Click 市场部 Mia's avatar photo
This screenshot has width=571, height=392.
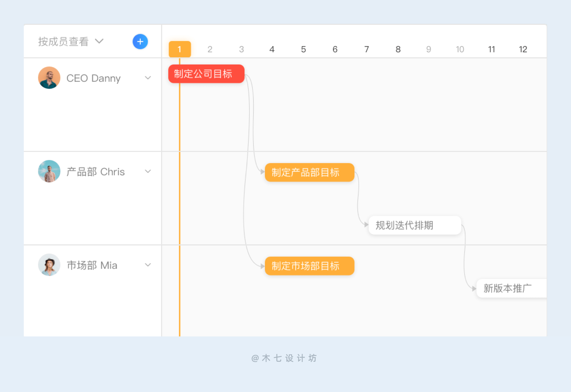point(49,265)
